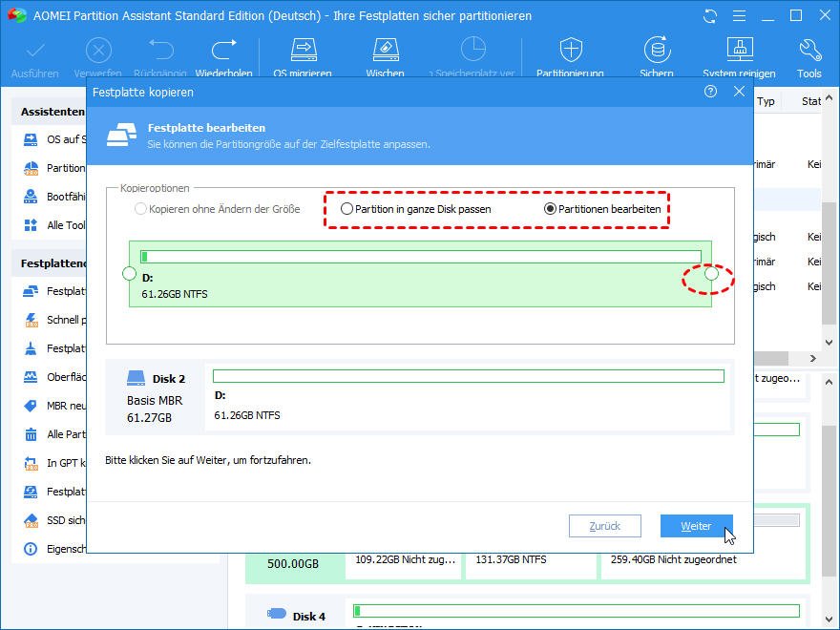Click the Disk 4 drive icon
This screenshot has width=840, height=630.
277,614
